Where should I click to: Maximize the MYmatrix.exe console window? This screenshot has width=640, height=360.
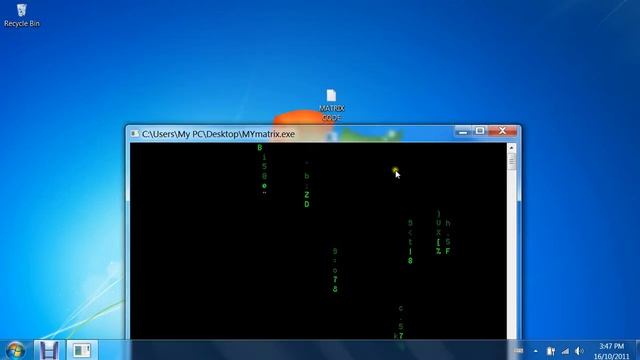pyautogui.click(x=480, y=131)
